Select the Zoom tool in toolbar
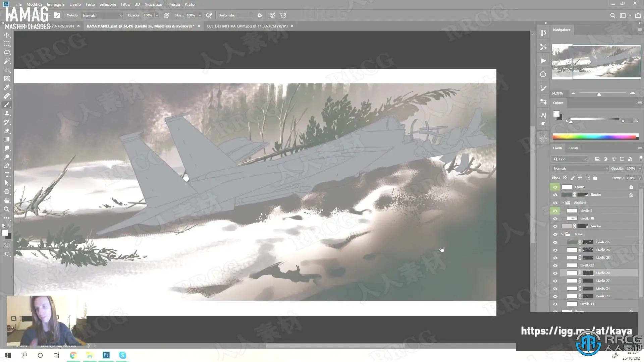 click(x=7, y=209)
